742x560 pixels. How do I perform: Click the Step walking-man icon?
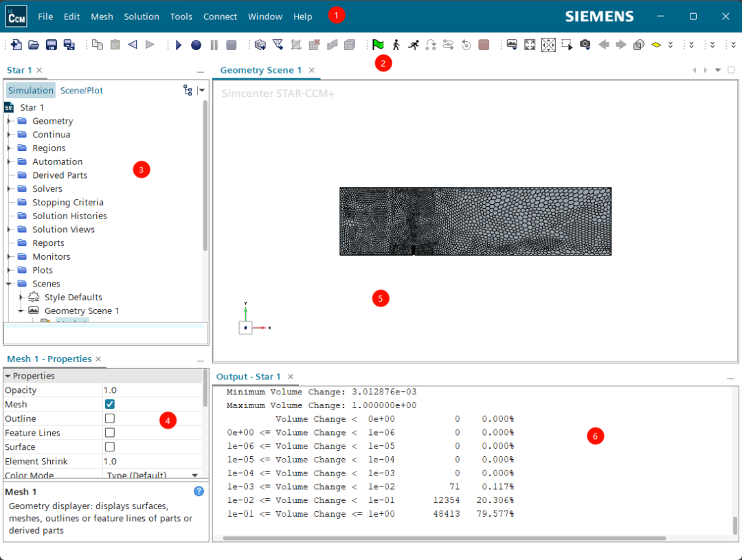396,45
